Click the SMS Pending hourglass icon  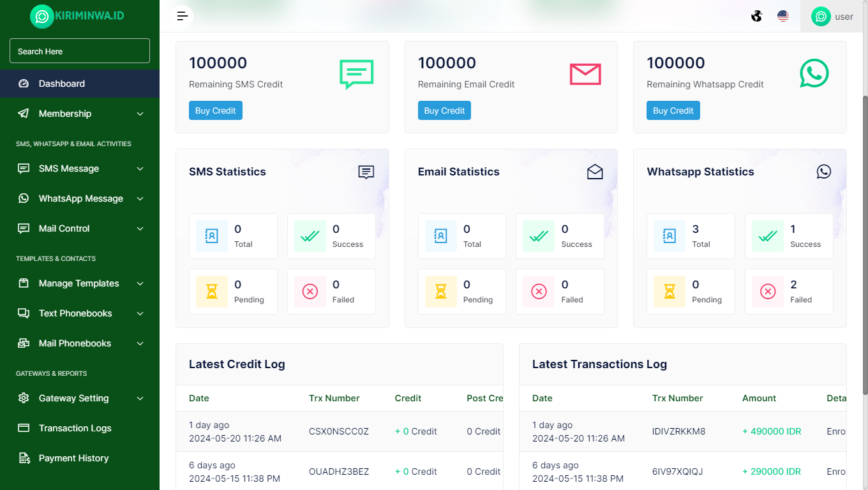click(212, 292)
